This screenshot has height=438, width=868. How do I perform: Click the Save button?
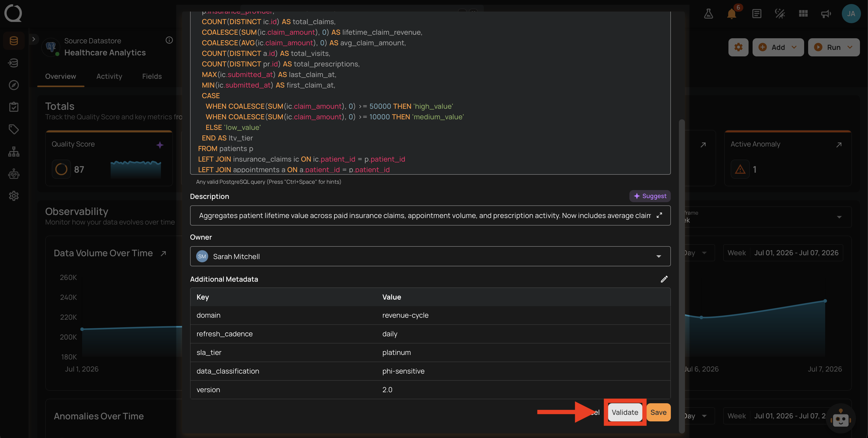[x=658, y=412]
